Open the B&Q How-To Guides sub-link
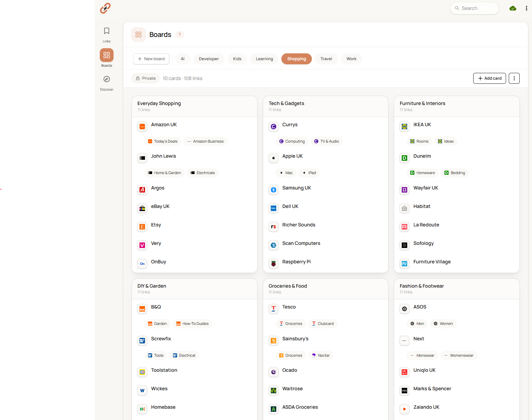 tap(192, 324)
